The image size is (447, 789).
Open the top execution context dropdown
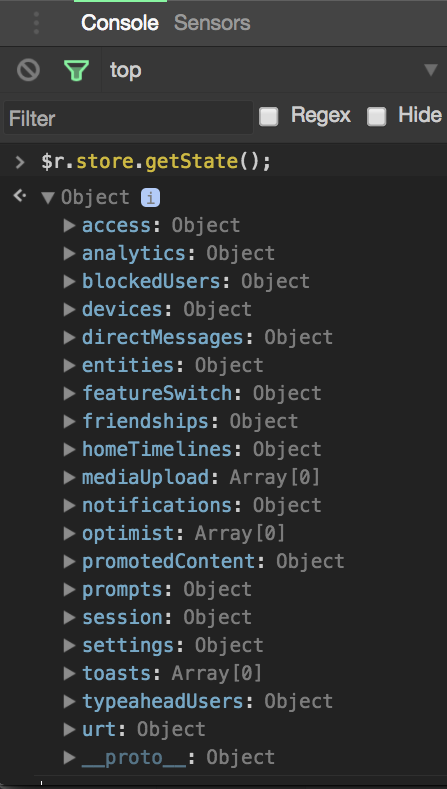click(274, 70)
